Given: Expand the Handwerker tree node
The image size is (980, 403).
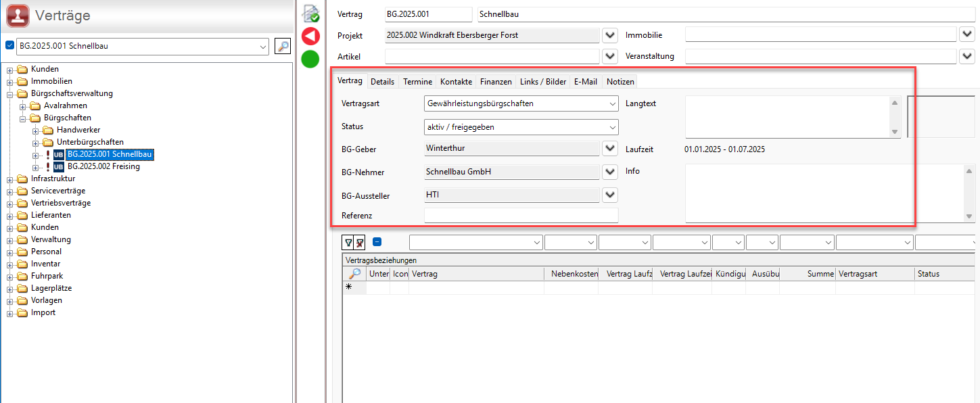Looking at the screenshot, I should 36,131.
